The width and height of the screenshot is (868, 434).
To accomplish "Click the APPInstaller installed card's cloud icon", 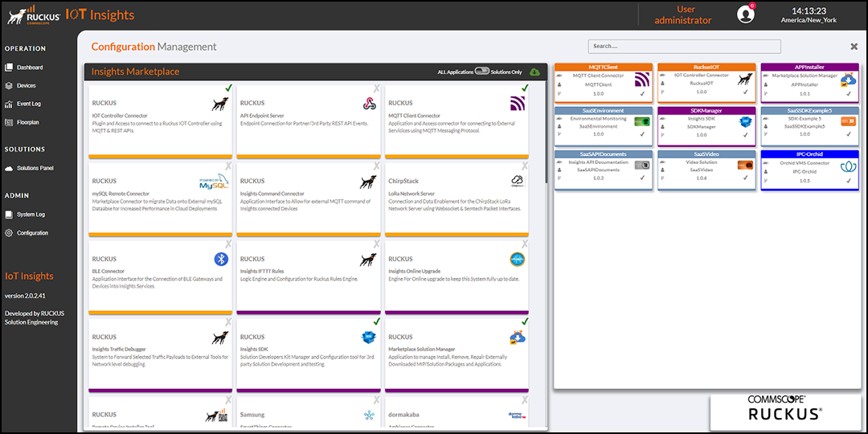I will pyautogui.click(x=848, y=80).
